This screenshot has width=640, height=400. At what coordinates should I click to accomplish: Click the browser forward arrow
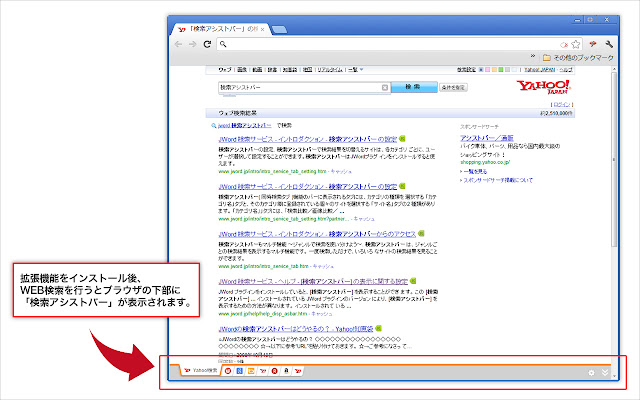[193, 44]
